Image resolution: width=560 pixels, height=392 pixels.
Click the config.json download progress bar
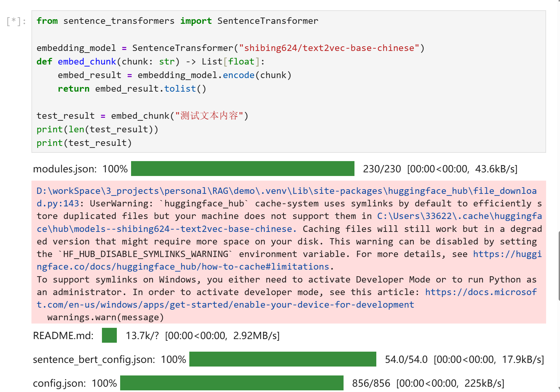[x=232, y=383]
